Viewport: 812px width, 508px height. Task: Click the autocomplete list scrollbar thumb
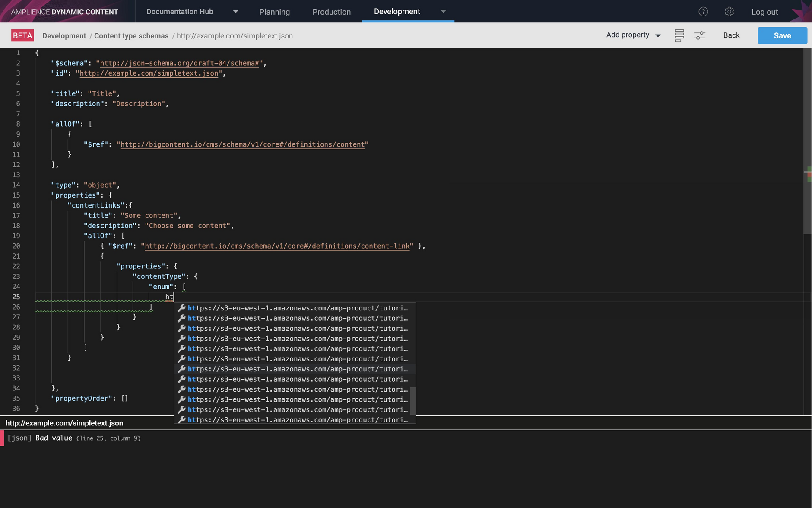coord(412,401)
